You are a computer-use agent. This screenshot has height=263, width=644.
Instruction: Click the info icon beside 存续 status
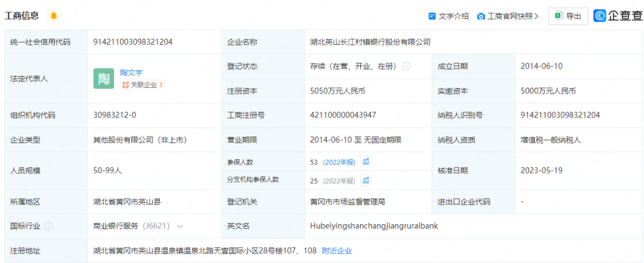[406, 66]
